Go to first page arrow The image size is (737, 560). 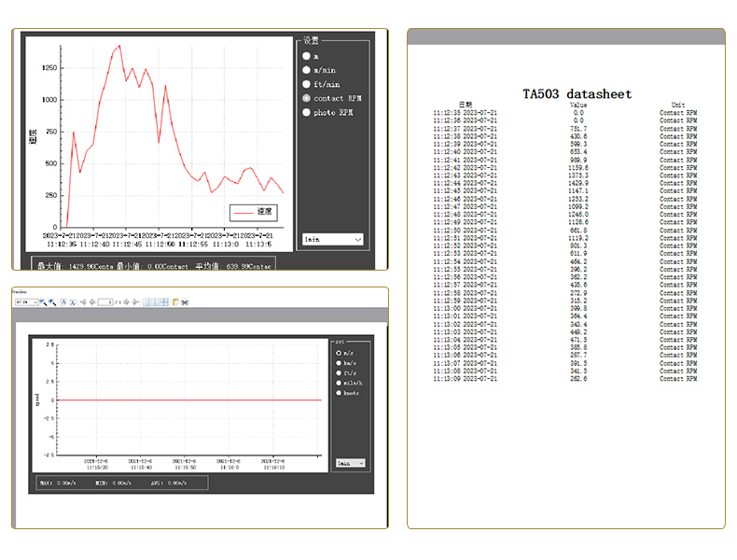pos(83,302)
